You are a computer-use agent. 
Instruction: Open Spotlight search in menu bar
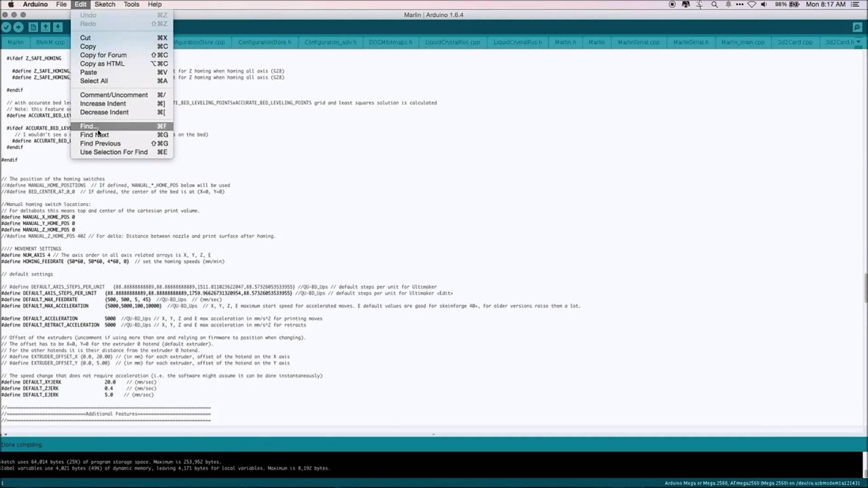pos(714,4)
